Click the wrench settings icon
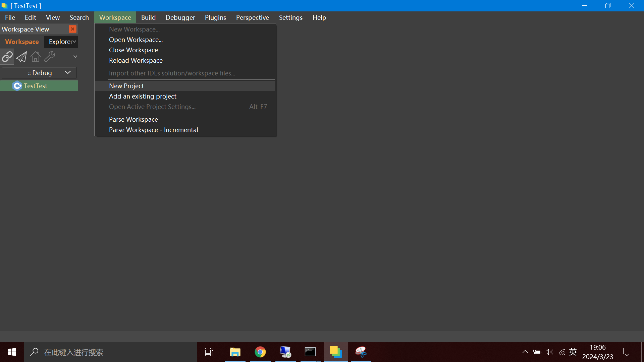 pyautogui.click(x=50, y=57)
